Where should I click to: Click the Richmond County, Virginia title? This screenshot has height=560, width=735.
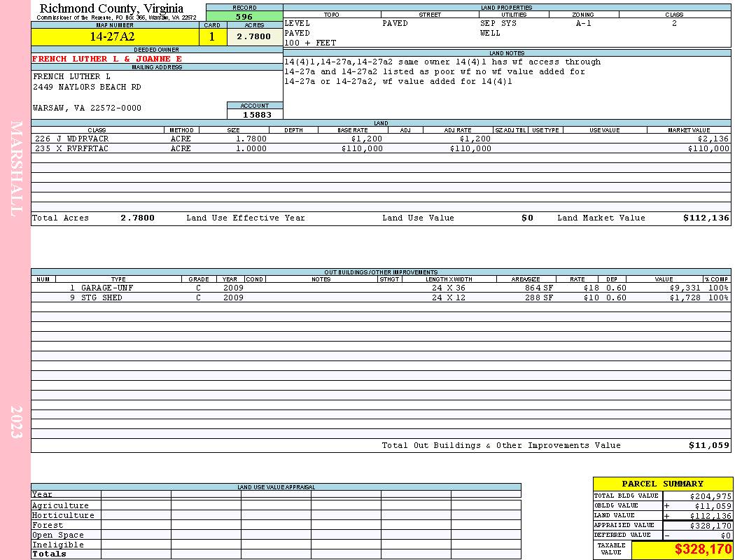click(111, 8)
